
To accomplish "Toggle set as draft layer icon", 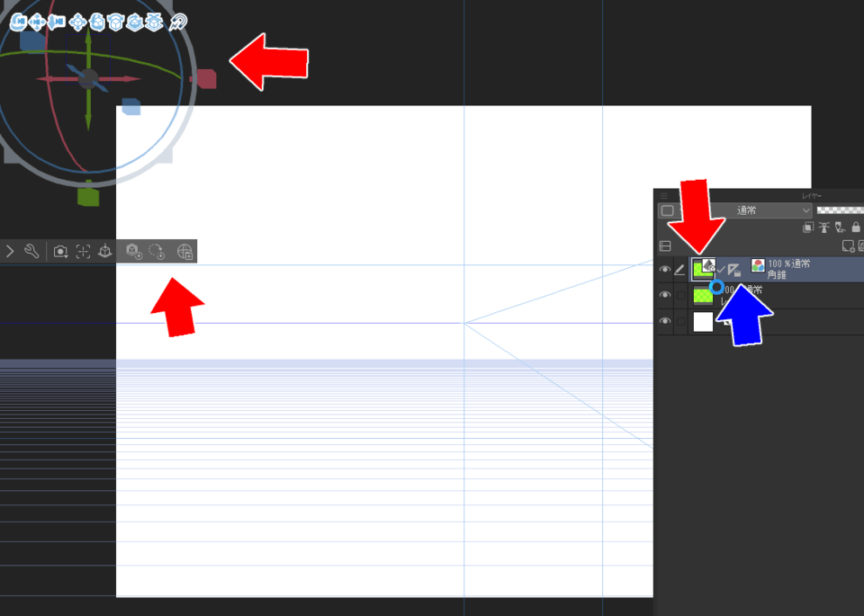I will click(x=840, y=227).
